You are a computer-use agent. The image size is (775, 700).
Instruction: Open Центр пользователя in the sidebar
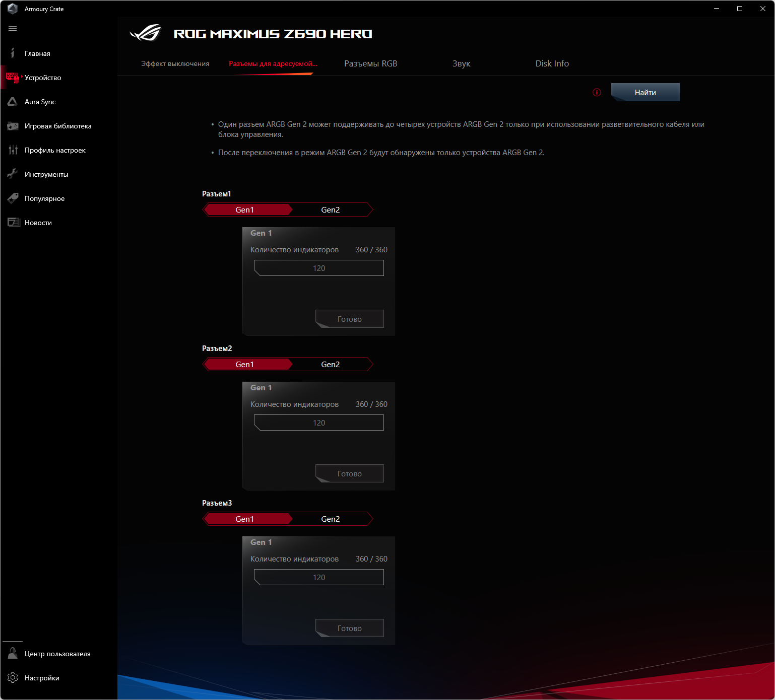click(x=58, y=654)
